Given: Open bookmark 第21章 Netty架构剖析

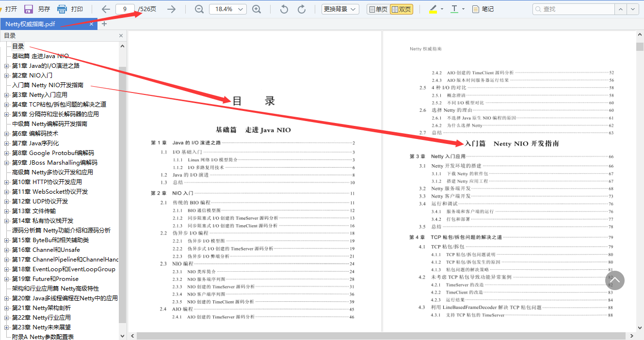Looking at the screenshot, I should pos(41,308).
